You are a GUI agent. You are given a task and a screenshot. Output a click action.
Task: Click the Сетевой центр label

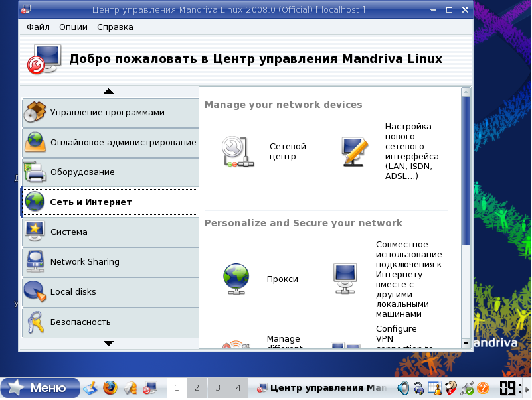point(288,151)
